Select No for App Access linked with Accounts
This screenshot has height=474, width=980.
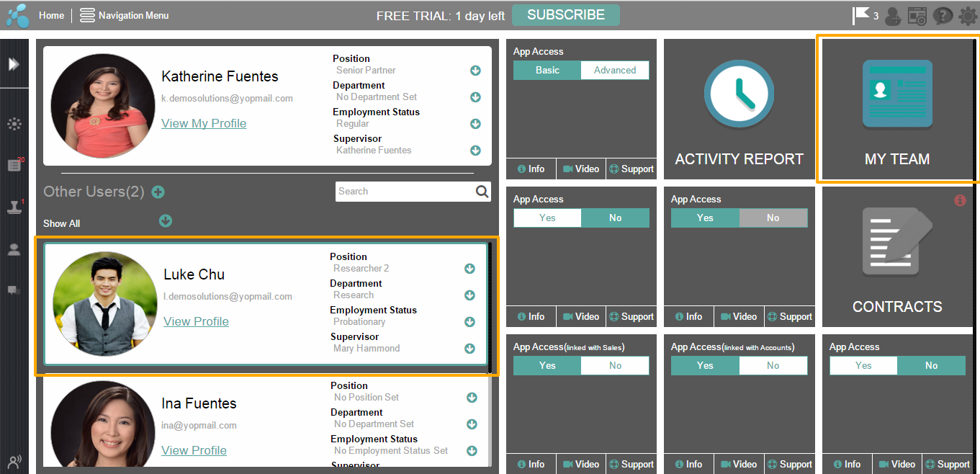[773, 365]
